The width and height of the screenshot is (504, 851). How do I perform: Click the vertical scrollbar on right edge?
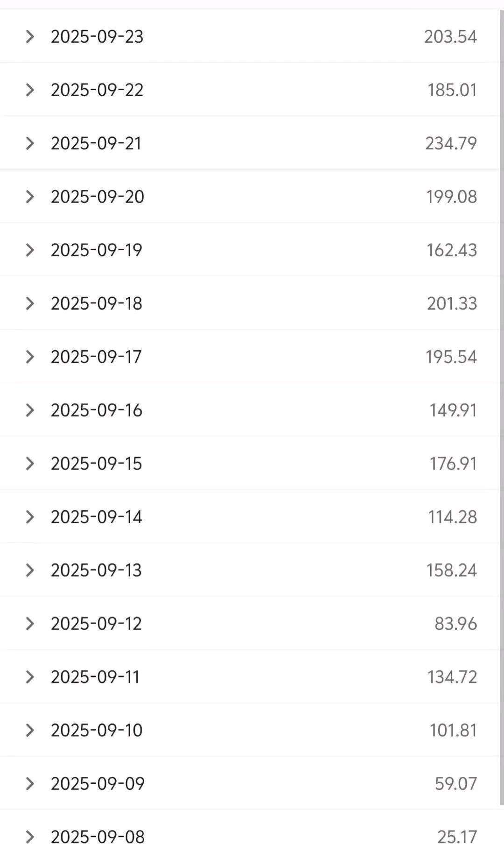[x=501, y=406]
